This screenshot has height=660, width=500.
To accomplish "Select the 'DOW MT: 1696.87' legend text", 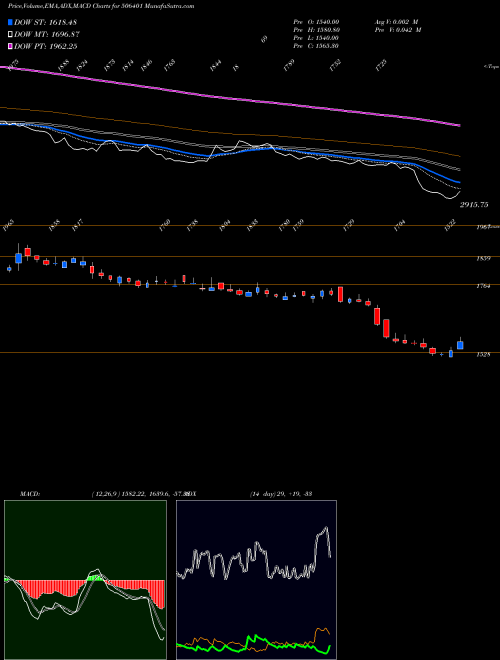I will (x=47, y=35).
